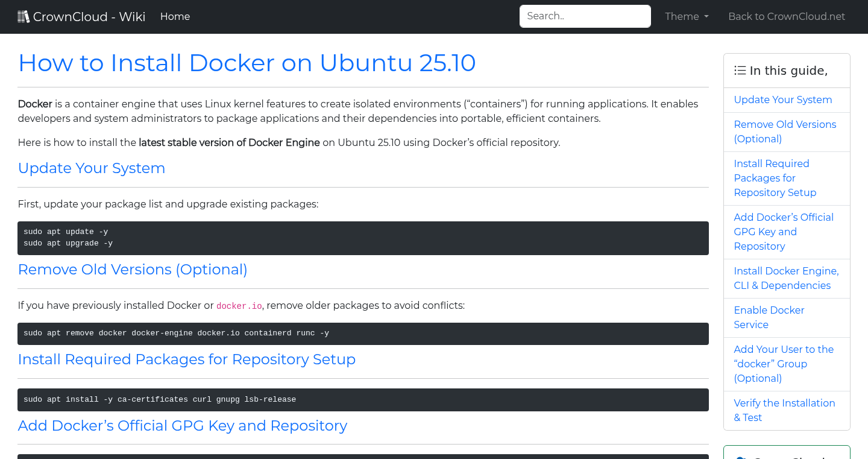Screen dimensions: 868x459
Task: Jump to Enable Docker Service section
Action: click(769, 317)
